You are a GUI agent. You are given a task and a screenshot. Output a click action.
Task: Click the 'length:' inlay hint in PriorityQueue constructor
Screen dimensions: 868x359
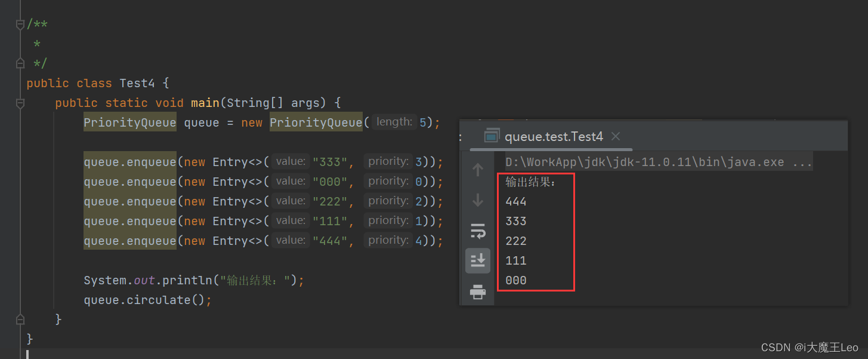coord(394,122)
